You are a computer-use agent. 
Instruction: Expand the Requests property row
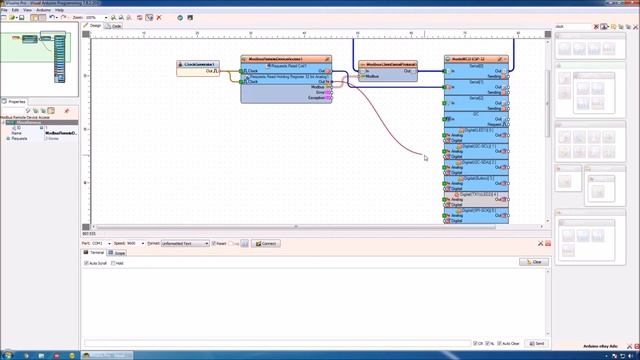point(8,139)
